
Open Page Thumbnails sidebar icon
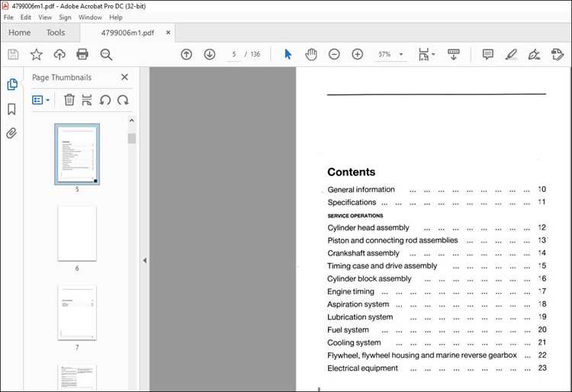tap(12, 84)
